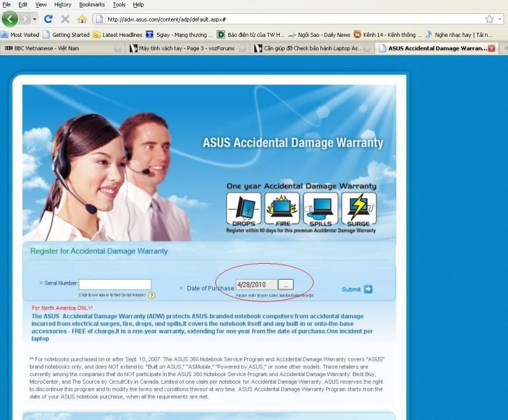Click the Stop loading X icon
This screenshot has height=420, width=508.
click(65, 19)
